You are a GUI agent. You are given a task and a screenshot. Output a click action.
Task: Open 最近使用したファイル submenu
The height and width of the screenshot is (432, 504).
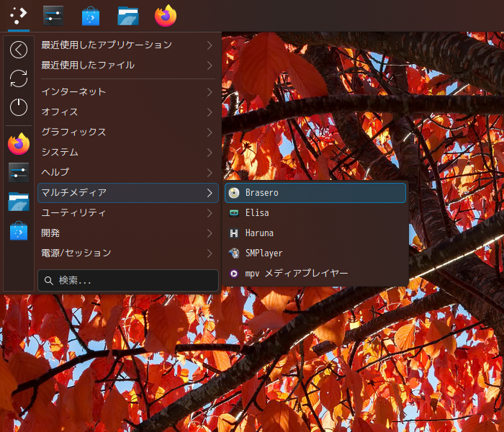point(128,66)
